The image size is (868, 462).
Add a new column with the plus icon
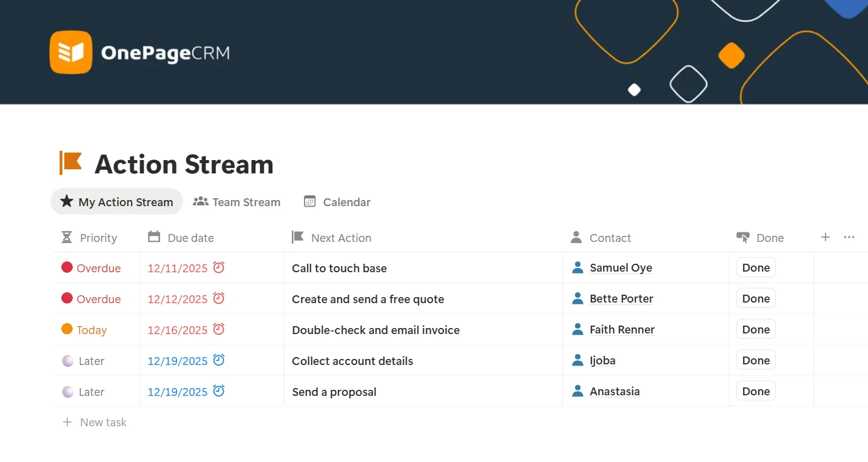826,237
